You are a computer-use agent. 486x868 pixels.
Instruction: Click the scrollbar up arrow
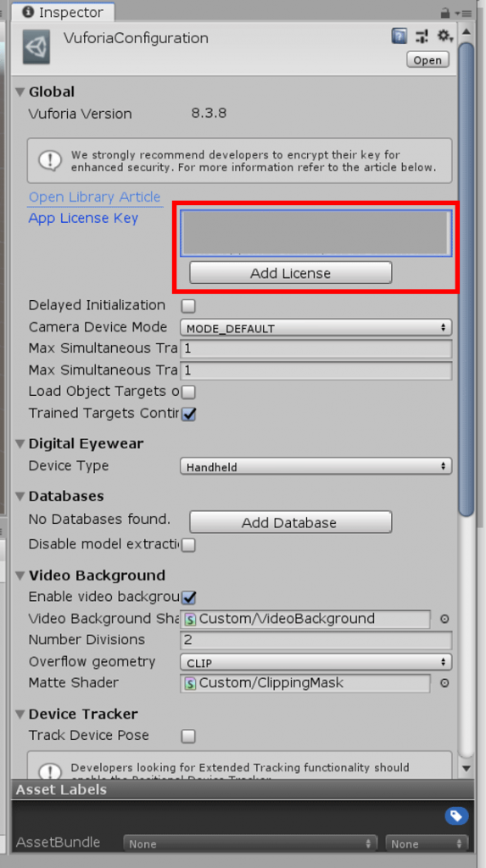click(x=466, y=31)
